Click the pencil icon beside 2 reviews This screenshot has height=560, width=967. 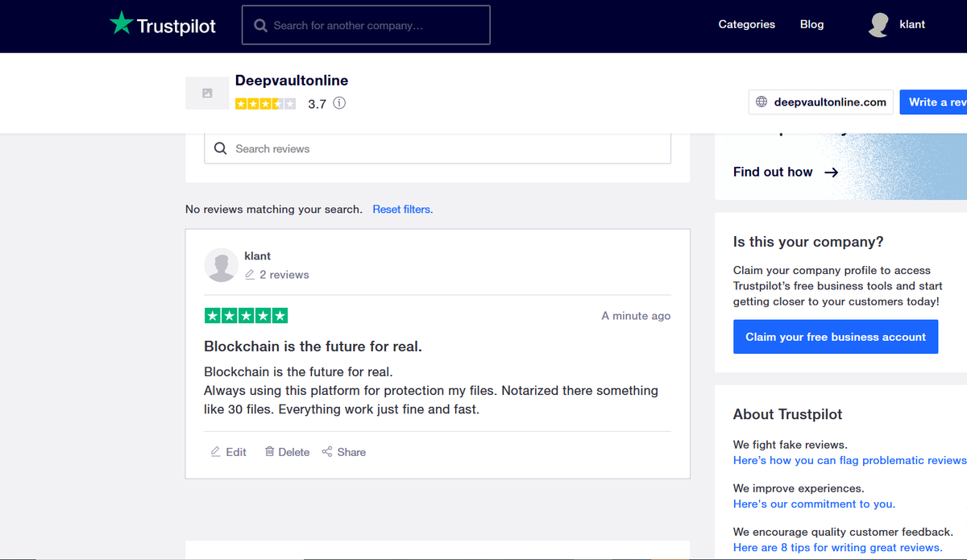pyautogui.click(x=250, y=275)
